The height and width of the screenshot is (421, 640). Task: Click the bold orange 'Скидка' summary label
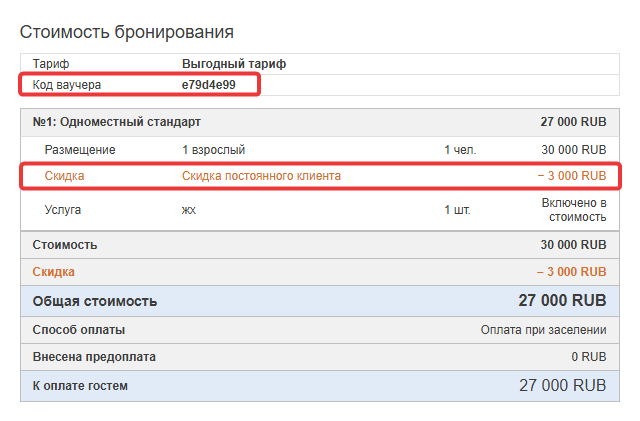click(53, 272)
